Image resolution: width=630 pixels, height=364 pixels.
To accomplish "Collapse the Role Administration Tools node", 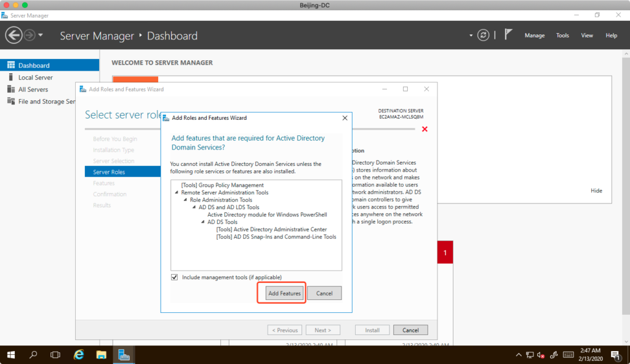I will tap(185, 200).
